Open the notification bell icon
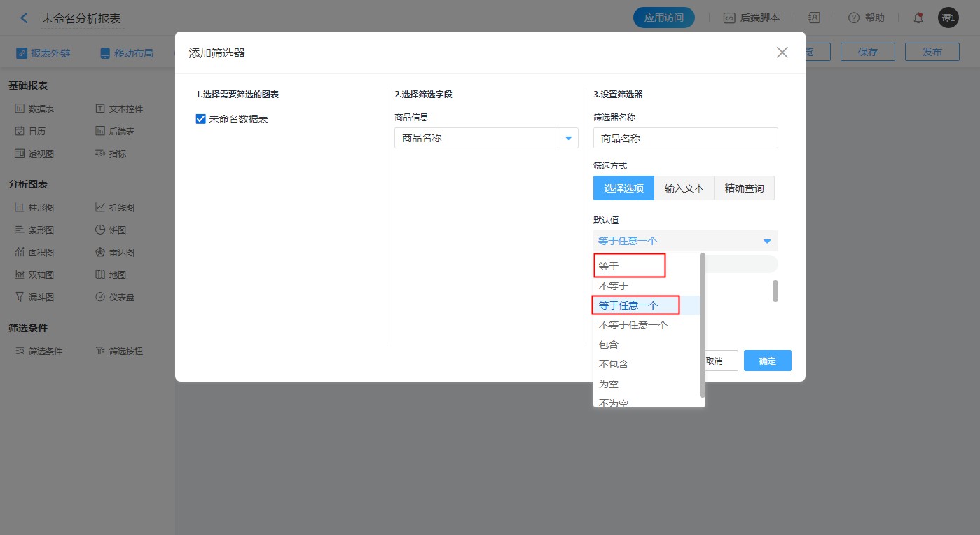Screen dimensions: 980x535 point(918,18)
